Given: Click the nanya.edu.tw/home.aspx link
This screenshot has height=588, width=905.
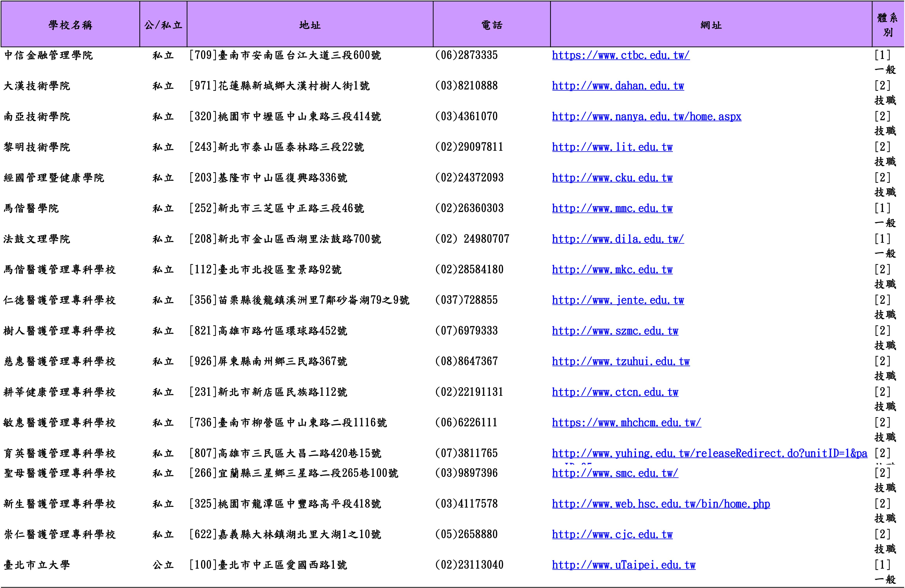Looking at the screenshot, I should [646, 117].
